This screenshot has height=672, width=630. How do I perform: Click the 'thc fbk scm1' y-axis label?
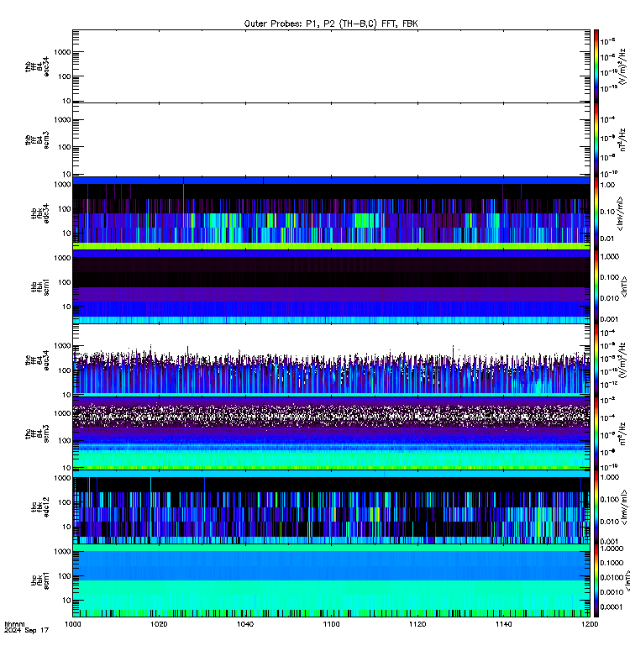[40, 580]
